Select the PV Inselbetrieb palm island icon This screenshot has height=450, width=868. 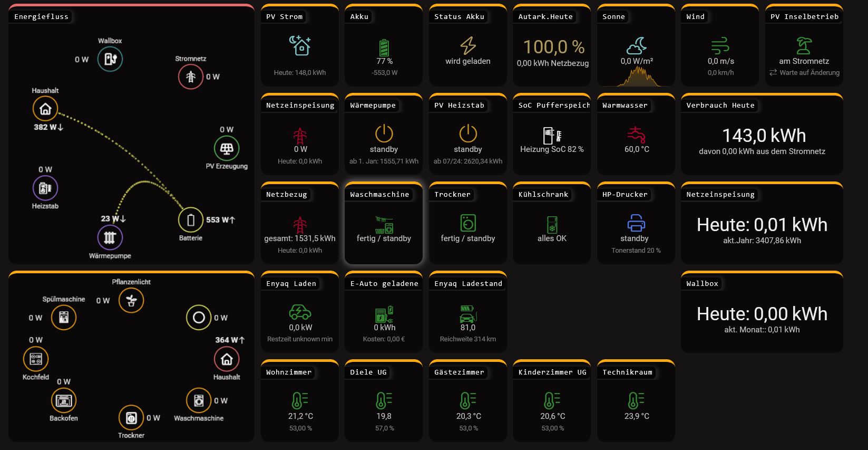pos(804,46)
